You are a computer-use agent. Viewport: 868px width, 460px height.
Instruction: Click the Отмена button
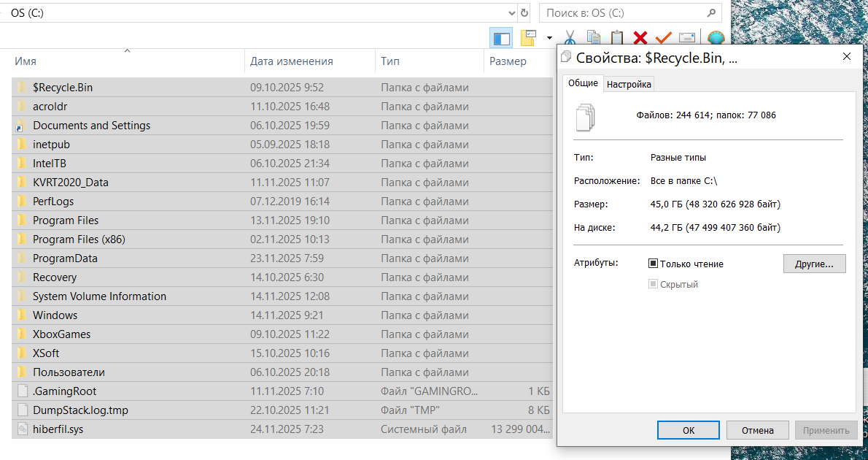pyautogui.click(x=757, y=430)
